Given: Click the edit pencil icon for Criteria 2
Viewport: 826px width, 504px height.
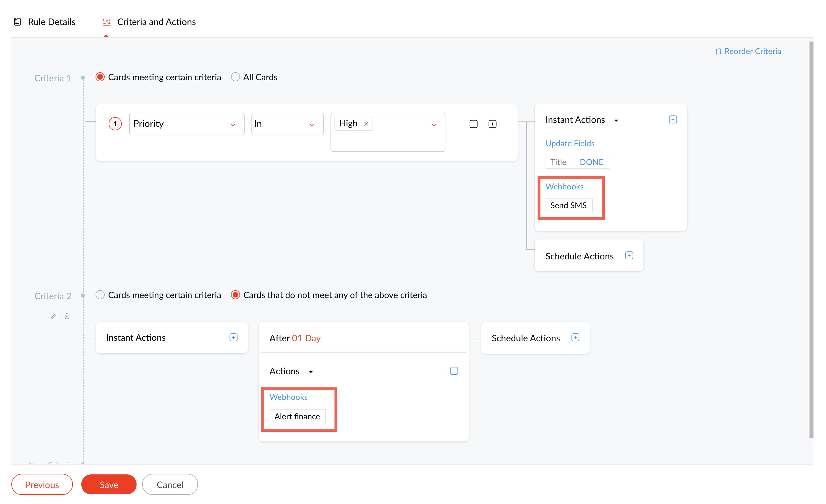Looking at the screenshot, I should click(x=54, y=316).
